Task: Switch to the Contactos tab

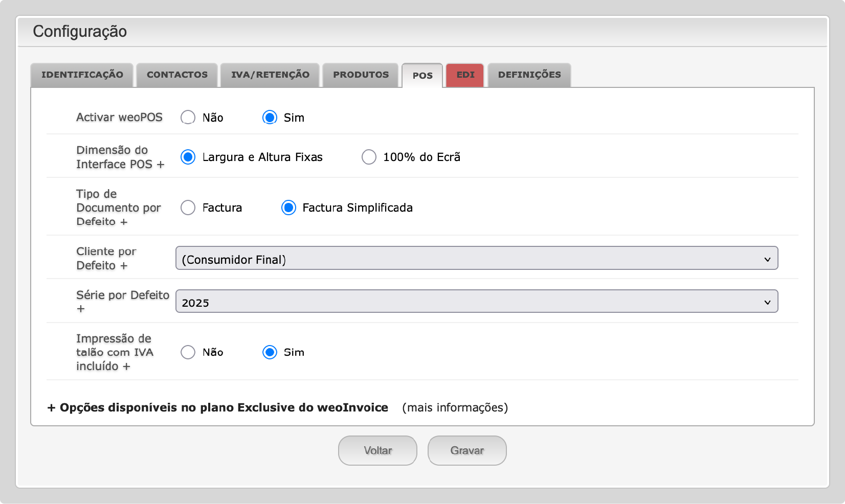Action: pos(177,75)
